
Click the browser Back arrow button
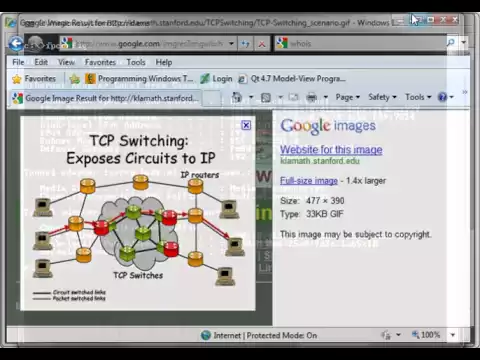(16, 44)
